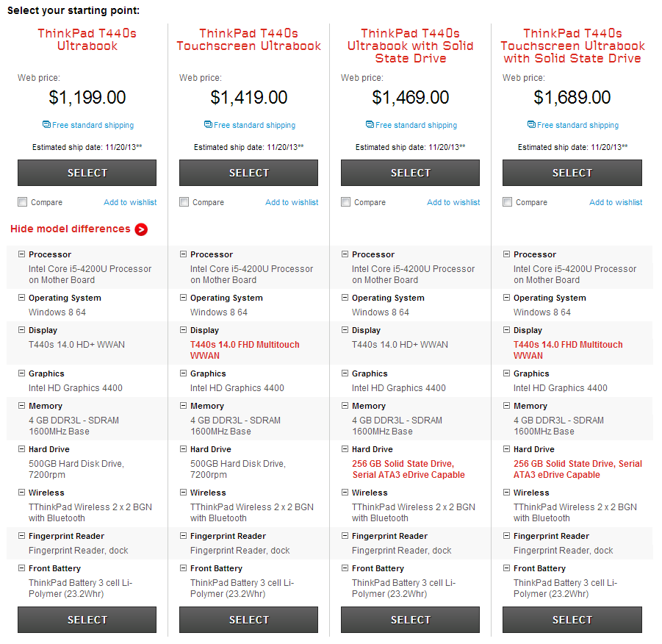The height and width of the screenshot is (644, 662).
Task: Click the red arrow icon beside Hide model differences
Action: click(141, 229)
